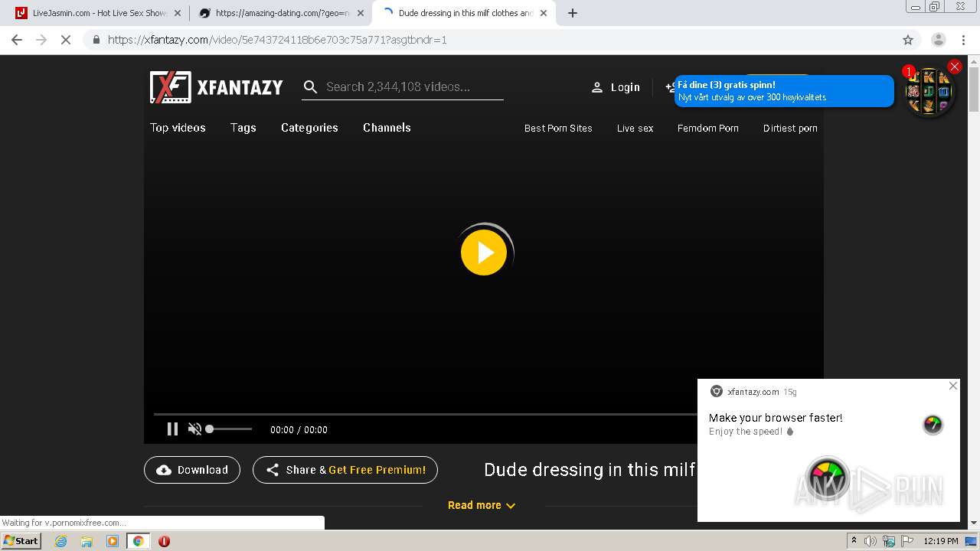Image resolution: width=980 pixels, height=551 pixels.
Task: Click the Login link
Action: (x=616, y=87)
